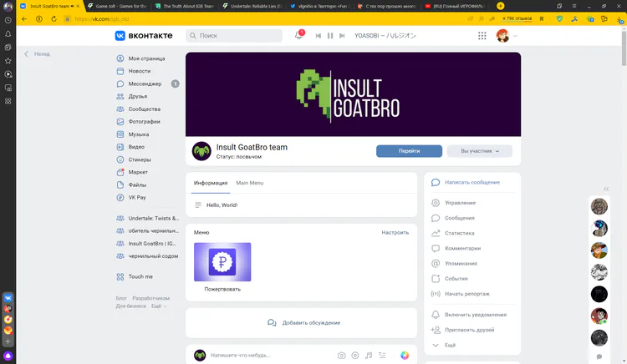Skip to previous music track

[319, 36]
